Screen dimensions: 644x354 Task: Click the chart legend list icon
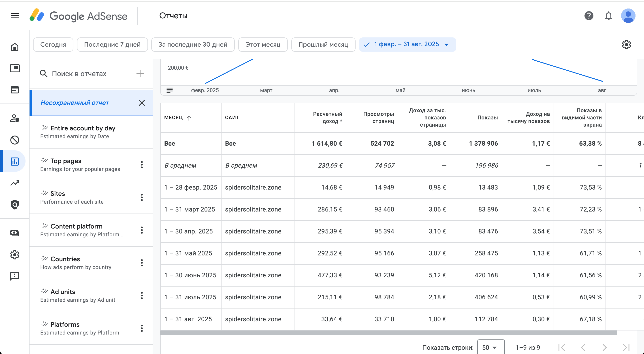[169, 90]
